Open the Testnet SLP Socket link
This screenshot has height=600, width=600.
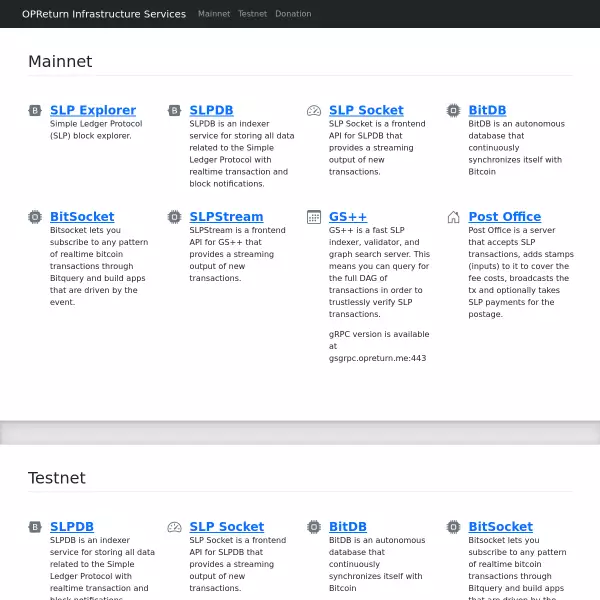(227, 527)
